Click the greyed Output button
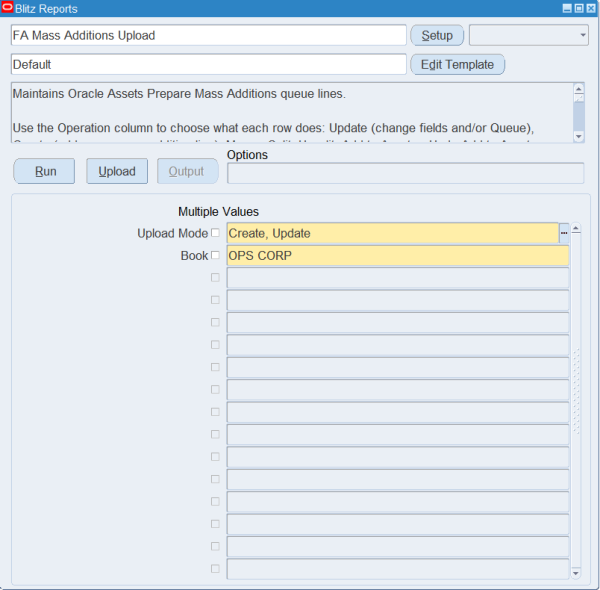The width and height of the screenshot is (600, 590). (188, 171)
